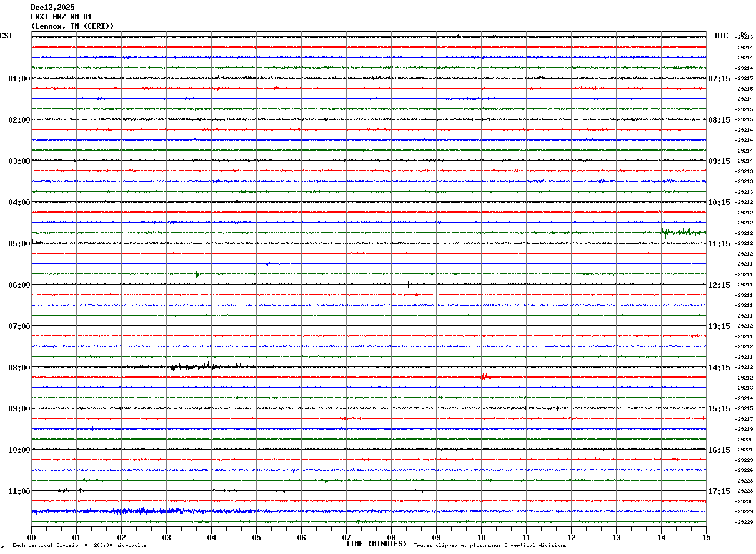Click minute tick label 03 on time axis
Image resolution: width=756 pixels, height=554 pixels.
(x=166, y=537)
